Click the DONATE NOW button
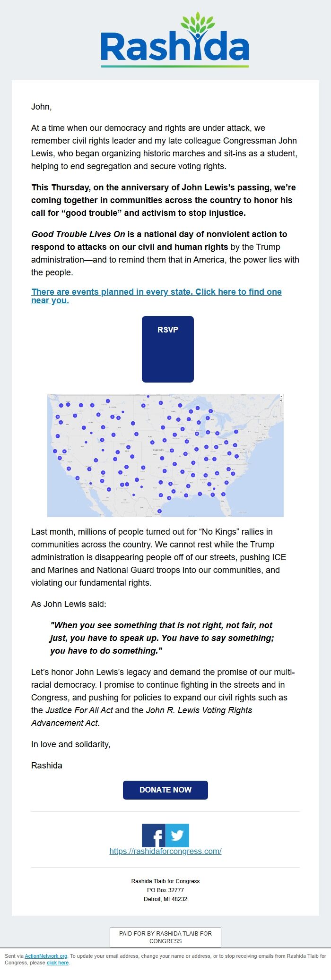The height and width of the screenshot is (980, 331). (165, 790)
